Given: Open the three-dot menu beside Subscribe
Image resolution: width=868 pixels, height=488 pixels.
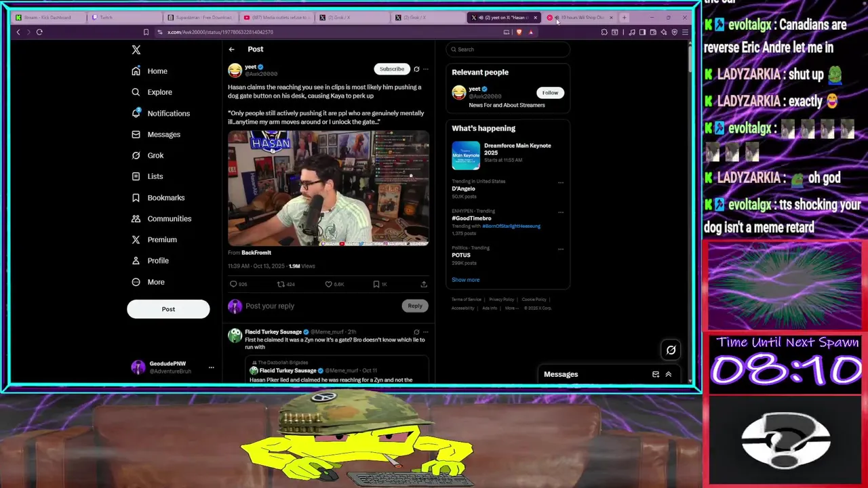Looking at the screenshot, I should 426,69.
